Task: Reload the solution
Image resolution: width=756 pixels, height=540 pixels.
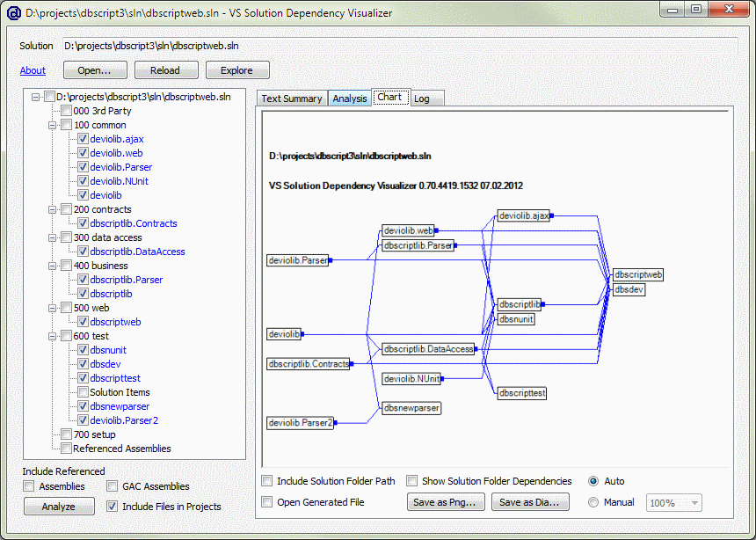Action: tap(166, 70)
